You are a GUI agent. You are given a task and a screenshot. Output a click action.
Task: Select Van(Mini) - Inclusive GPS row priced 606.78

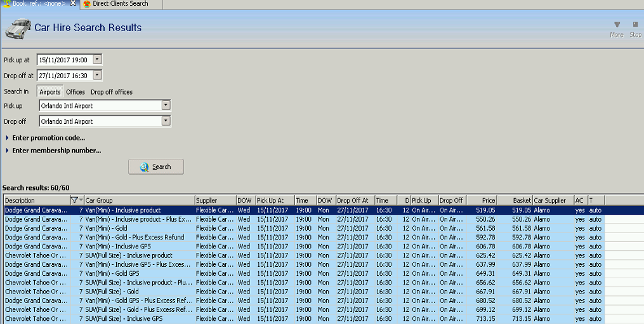tap(305, 246)
